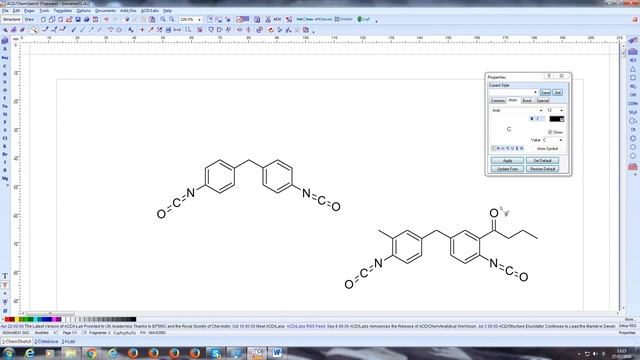Screen dimensions: 640x360
Task: Click the New document icon
Action: coord(43,19)
